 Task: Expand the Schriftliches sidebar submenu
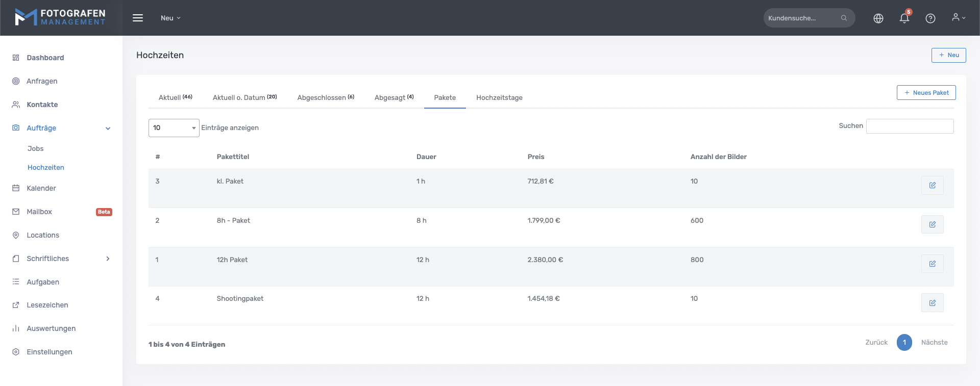108,259
